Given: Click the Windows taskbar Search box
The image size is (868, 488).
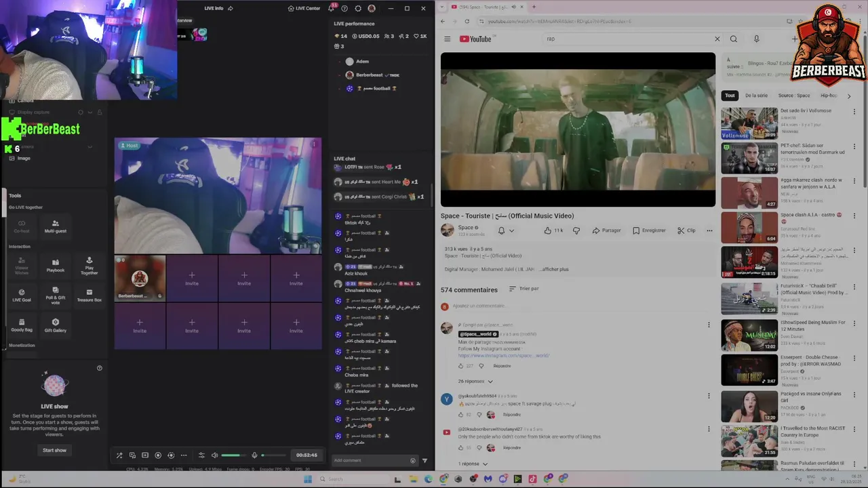Looking at the screenshot, I should (x=353, y=479).
